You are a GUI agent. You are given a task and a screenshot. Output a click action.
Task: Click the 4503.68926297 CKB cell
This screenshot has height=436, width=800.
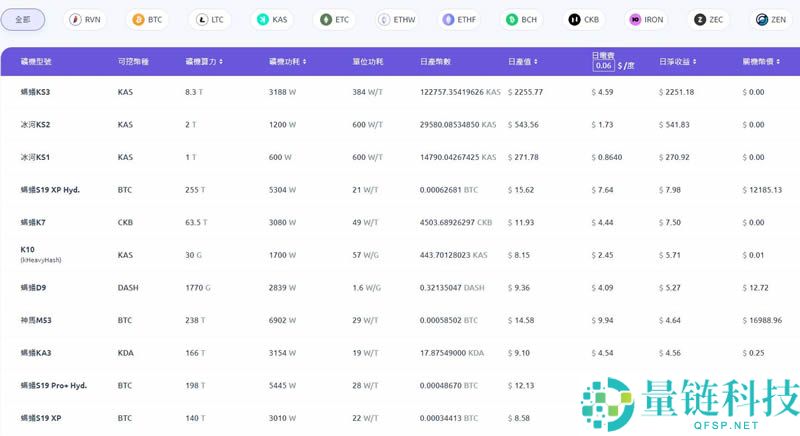pos(456,223)
